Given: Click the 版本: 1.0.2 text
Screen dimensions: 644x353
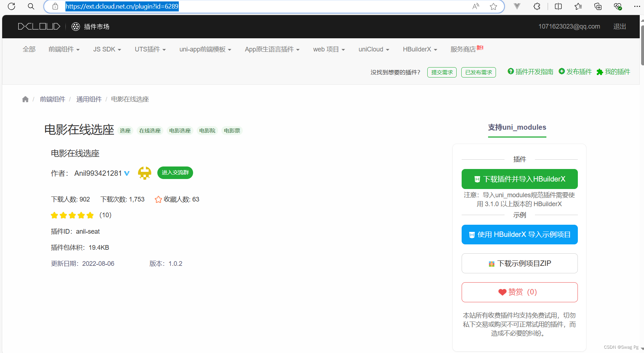Looking at the screenshot, I should pyautogui.click(x=166, y=264).
